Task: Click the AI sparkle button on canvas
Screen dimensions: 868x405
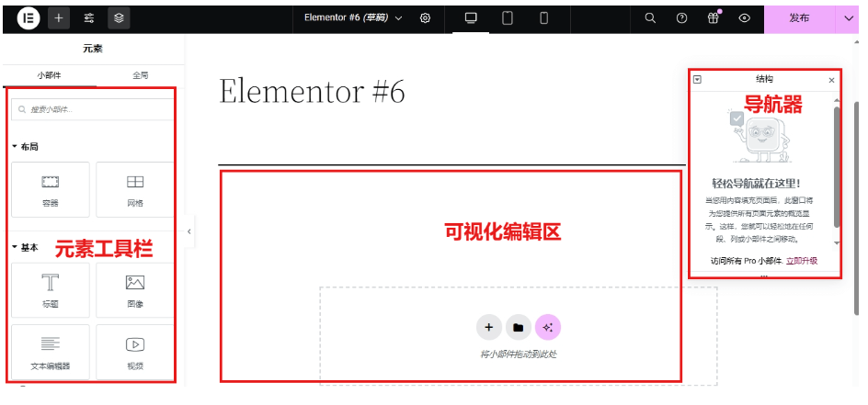Action: pyautogui.click(x=548, y=327)
